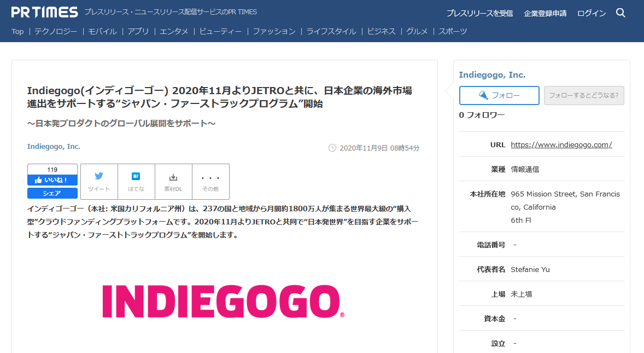Open the その他 more options button
Image resolution: width=644 pixels, height=353 pixels.
210,182
